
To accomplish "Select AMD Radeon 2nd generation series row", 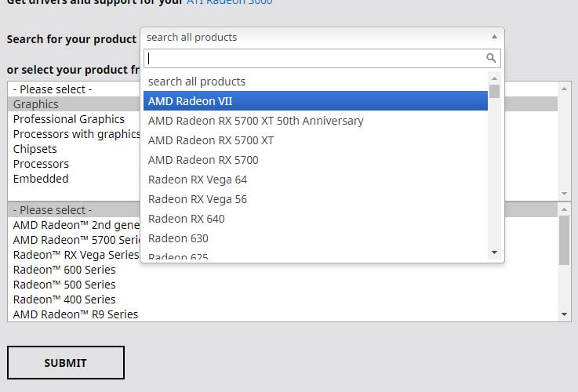I will 75,225.
